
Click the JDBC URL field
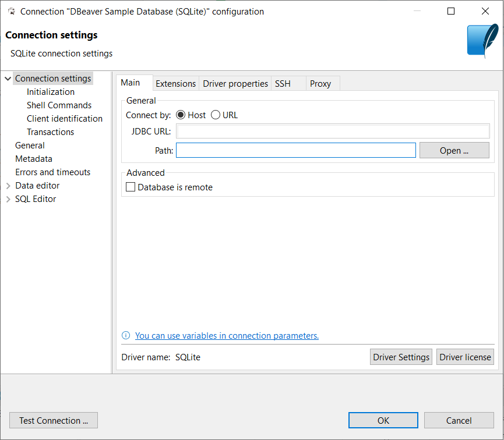(333, 131)
